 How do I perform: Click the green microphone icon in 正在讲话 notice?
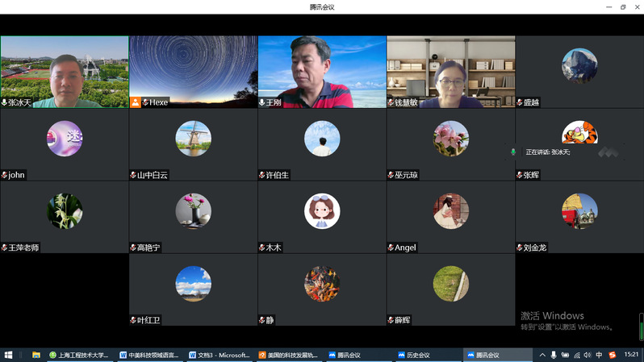(513, 152)
